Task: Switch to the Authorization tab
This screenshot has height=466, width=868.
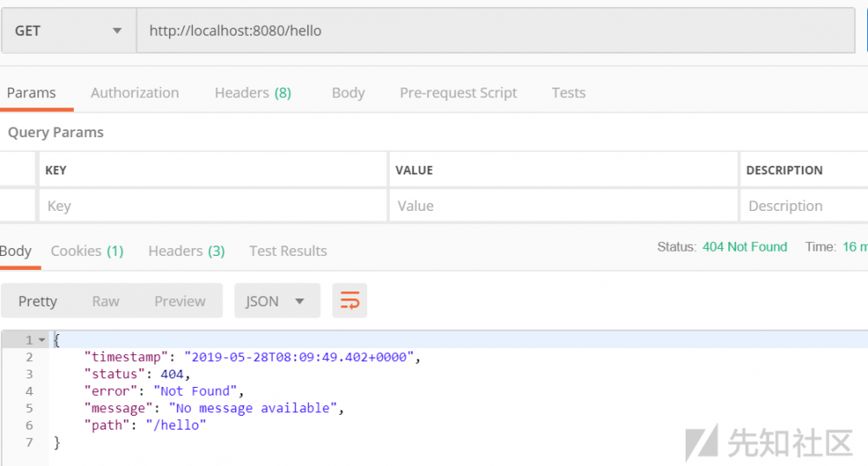Action: [x=135, y=93]
